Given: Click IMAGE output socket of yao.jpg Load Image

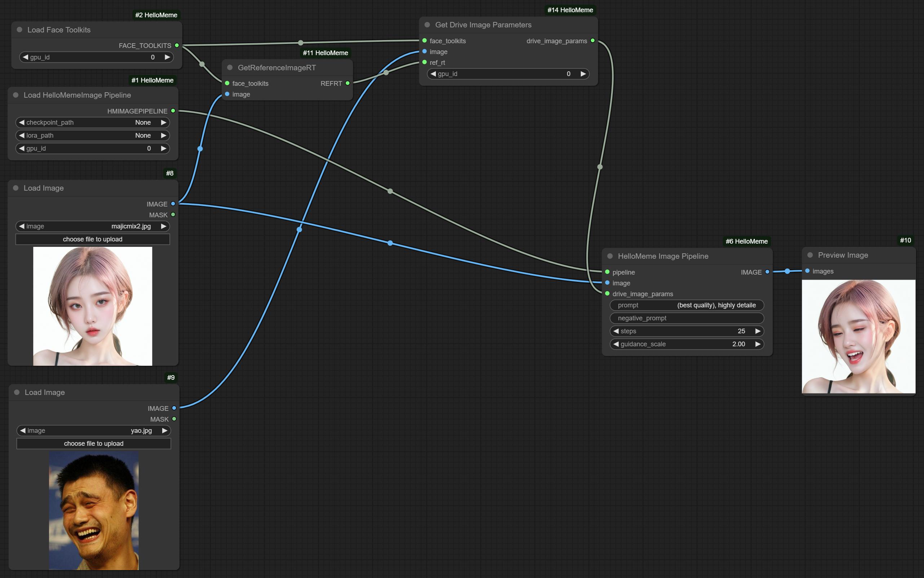Looking at the screenshot, I should 174,408.
